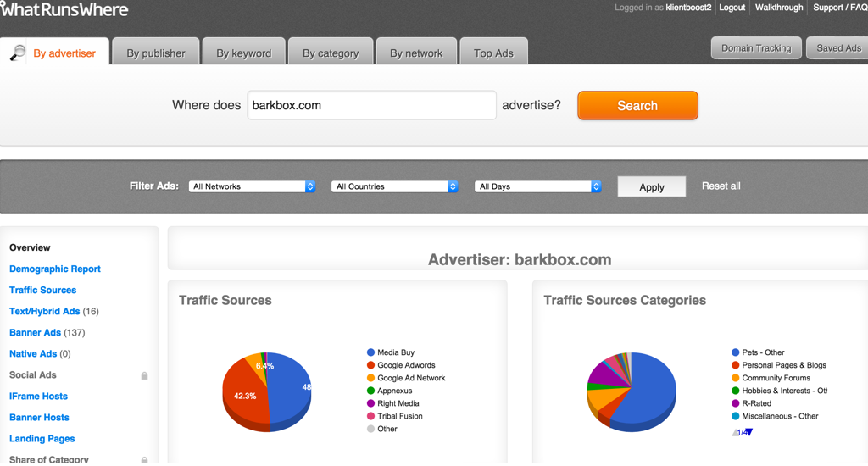Click the green Appnexus legend dot

[x=371, y=391]
